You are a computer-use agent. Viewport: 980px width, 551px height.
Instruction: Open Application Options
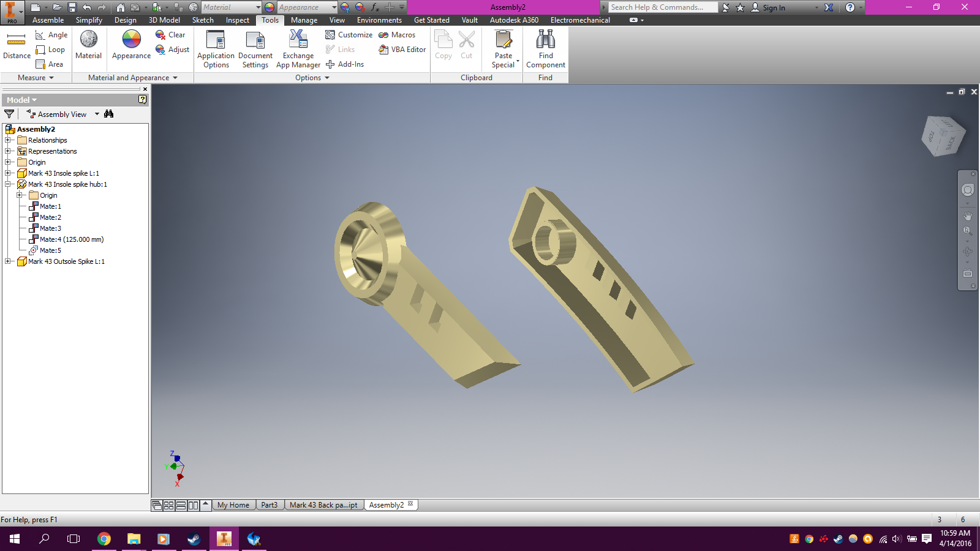216,50
